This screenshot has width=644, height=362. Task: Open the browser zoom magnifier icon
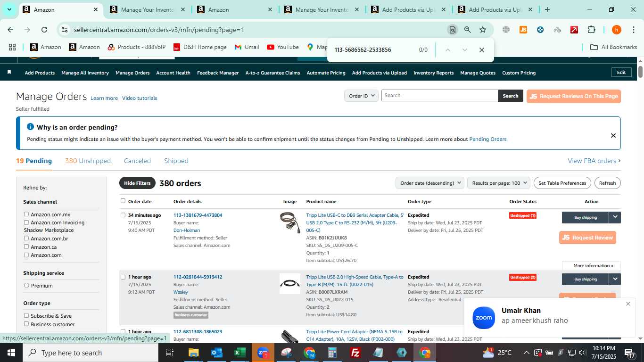point(467,30)
